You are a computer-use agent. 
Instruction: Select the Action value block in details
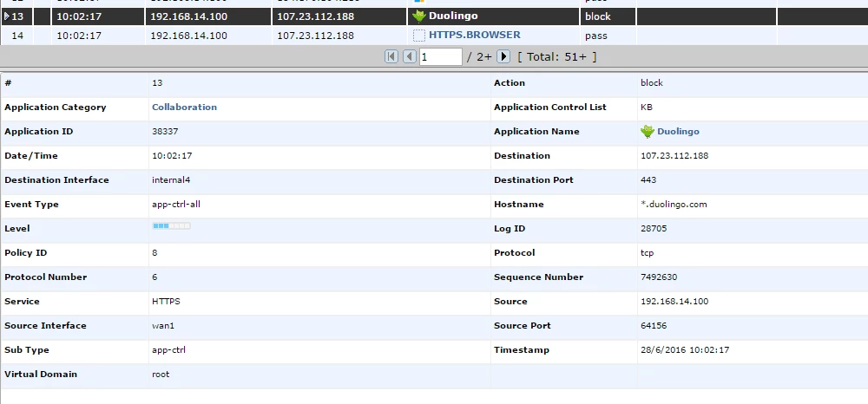(x=652, y=83)
